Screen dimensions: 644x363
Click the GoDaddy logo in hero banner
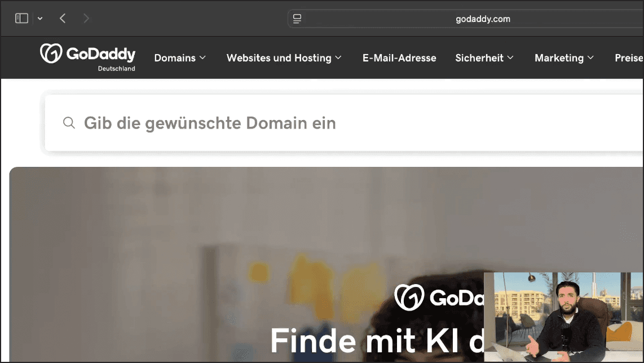coord(439,297)
